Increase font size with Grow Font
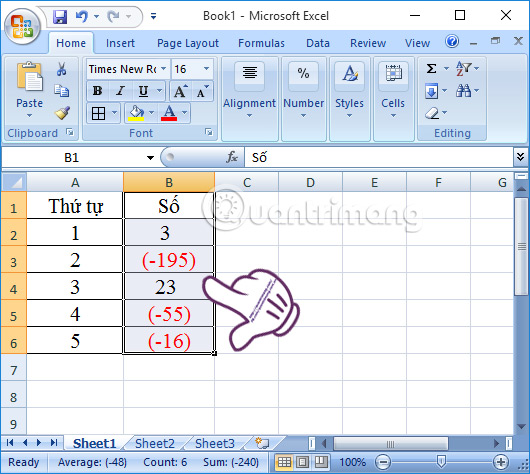 (180, 91)
